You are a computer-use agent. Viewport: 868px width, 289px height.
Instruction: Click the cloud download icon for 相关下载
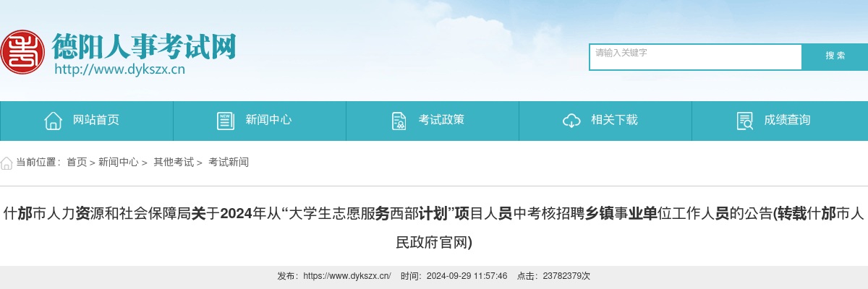[571, 121]
